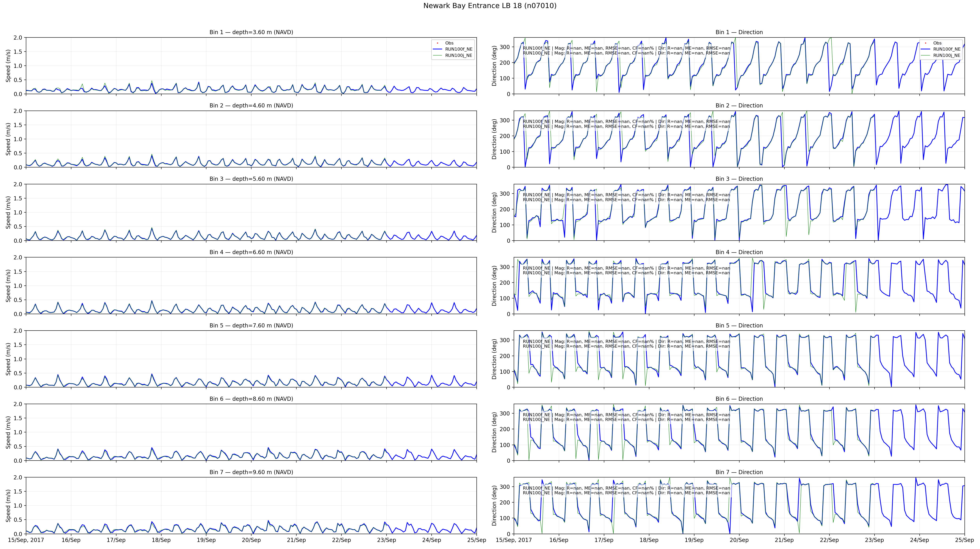Click the 'Bin 3 — depth=5.60 m (NAVD)' title
This screenshot has width=980, height=549.
251,179
